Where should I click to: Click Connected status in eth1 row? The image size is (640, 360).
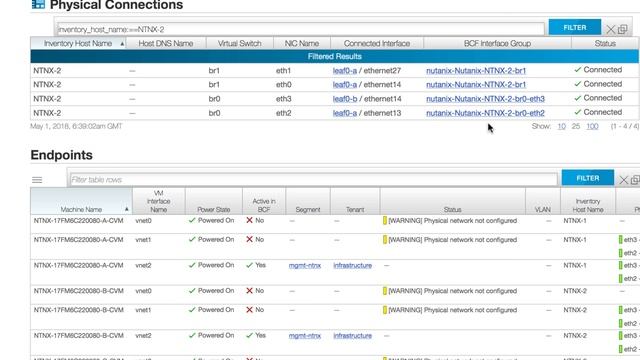(598, 70)
